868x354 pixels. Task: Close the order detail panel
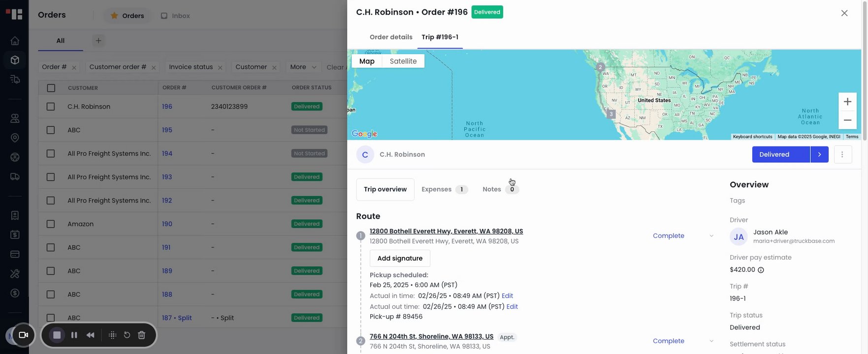[844, 13]
